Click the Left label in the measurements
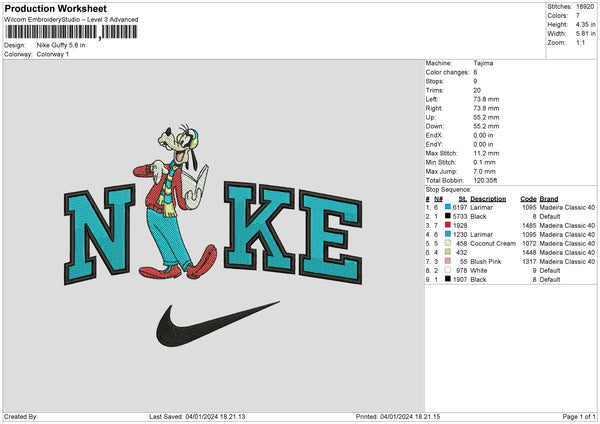 coord(432,99)
